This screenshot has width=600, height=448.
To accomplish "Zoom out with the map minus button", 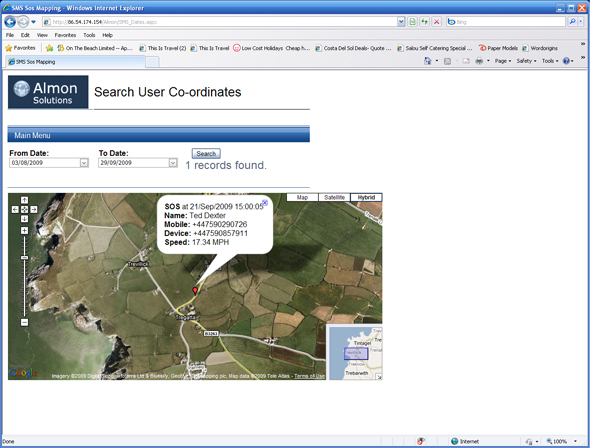I will [24, 322].
